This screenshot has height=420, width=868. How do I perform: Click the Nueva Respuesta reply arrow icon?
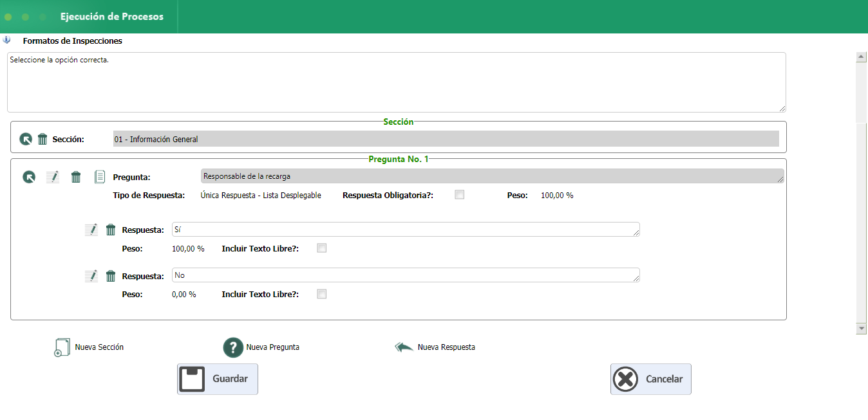[404, 347]
